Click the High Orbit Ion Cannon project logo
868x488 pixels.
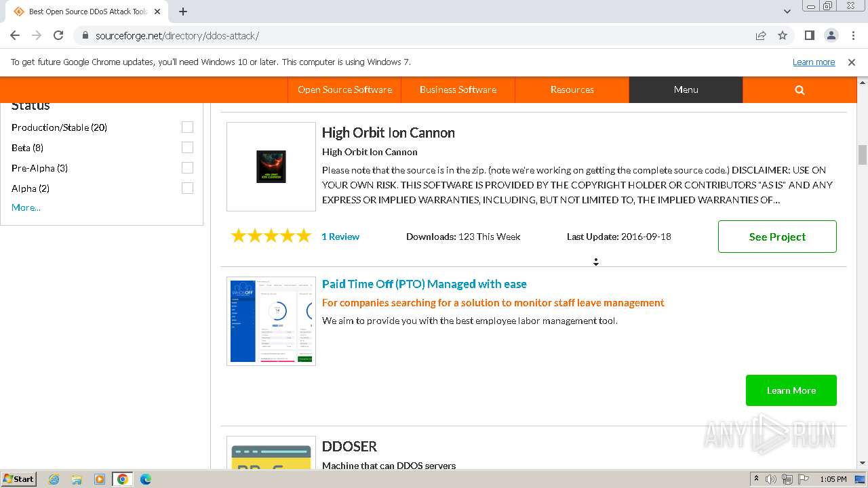point(271,167)
